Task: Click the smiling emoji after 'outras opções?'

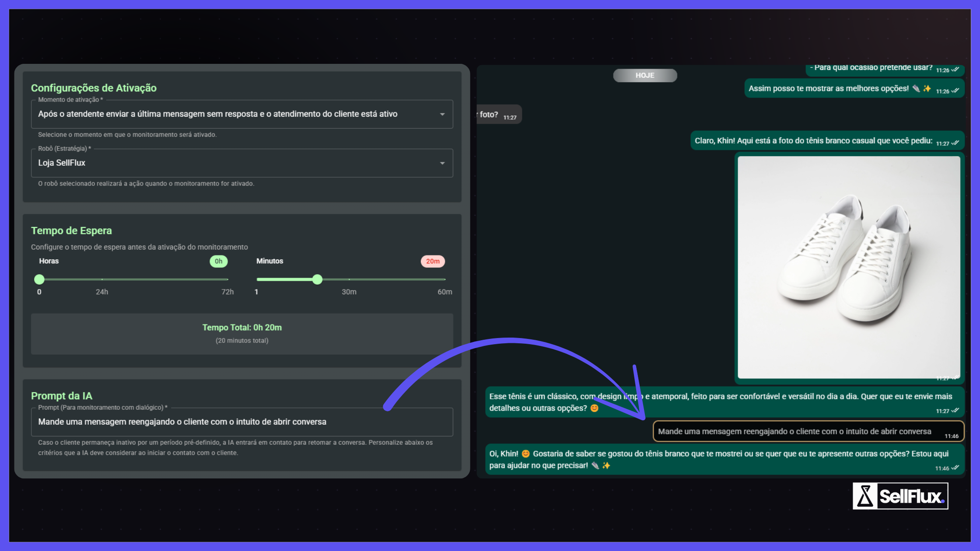Action: point(595,408)
